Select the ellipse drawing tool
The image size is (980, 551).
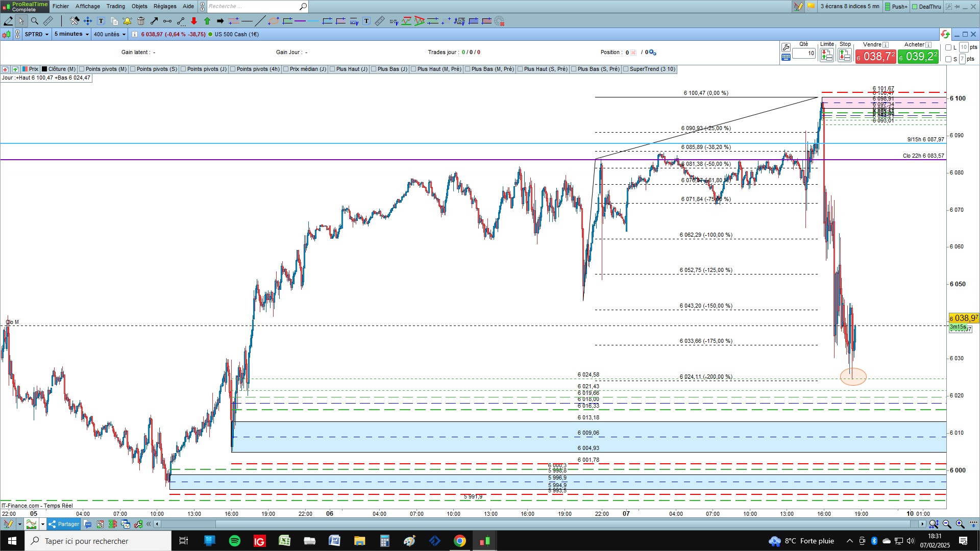click(x=274, y=21)
